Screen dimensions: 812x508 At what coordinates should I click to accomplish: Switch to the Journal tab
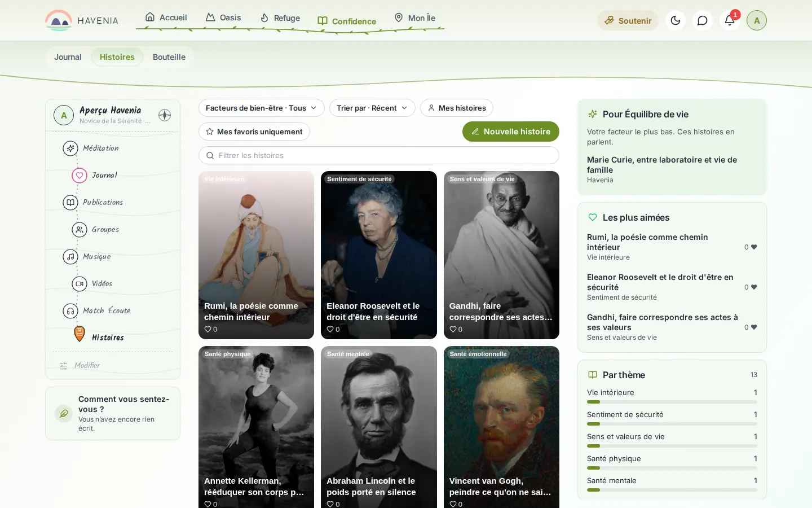click(68, 57)
